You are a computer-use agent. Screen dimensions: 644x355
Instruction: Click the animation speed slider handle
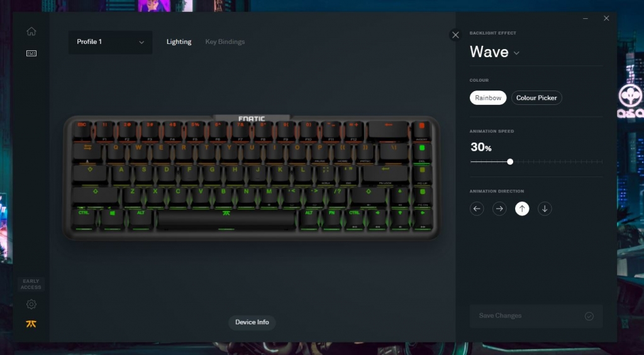pos(510,161)
